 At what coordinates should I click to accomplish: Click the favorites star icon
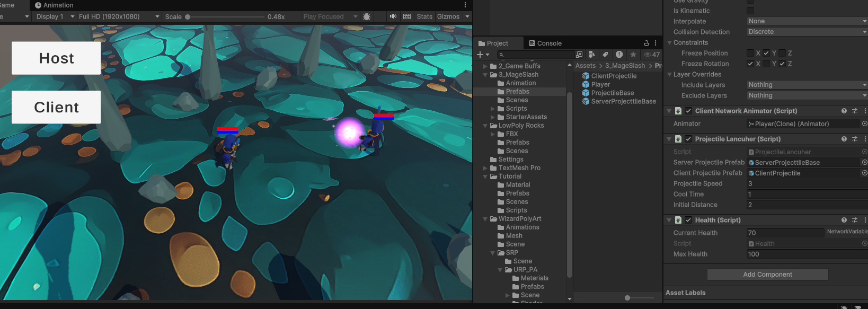click(633, 55)
